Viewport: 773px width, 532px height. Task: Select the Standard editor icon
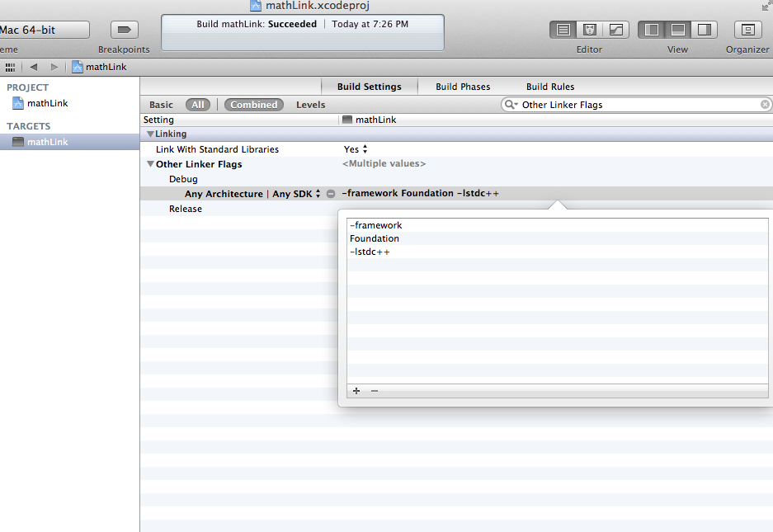(563, 30)
